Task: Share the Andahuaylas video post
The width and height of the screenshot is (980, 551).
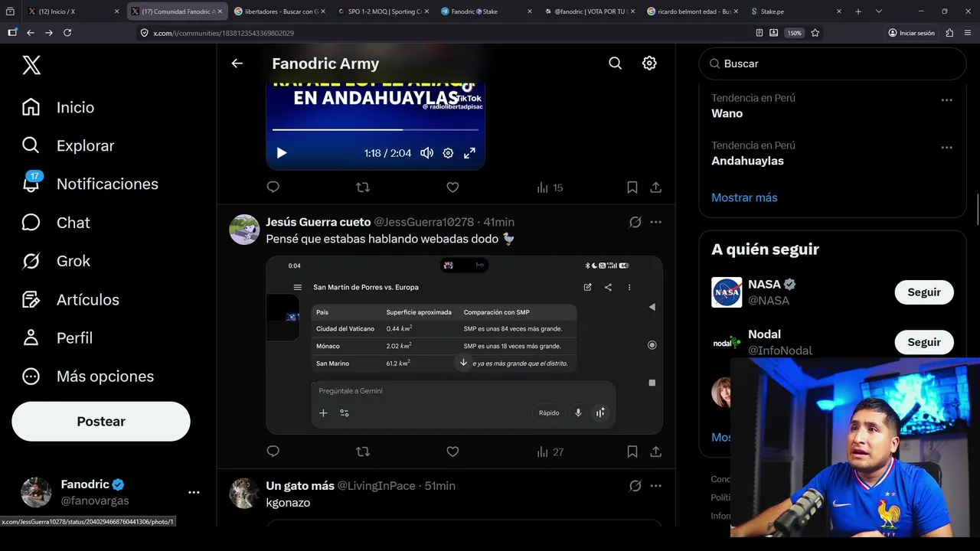Action: 656,187
